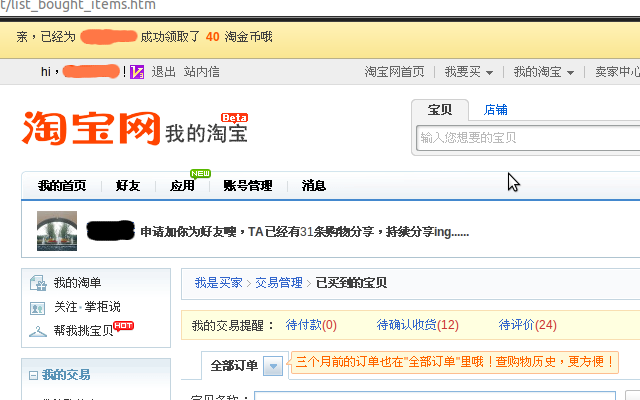Open the 账号管理 navigation tab
640x400 pixels.
[x=248, y=186]
